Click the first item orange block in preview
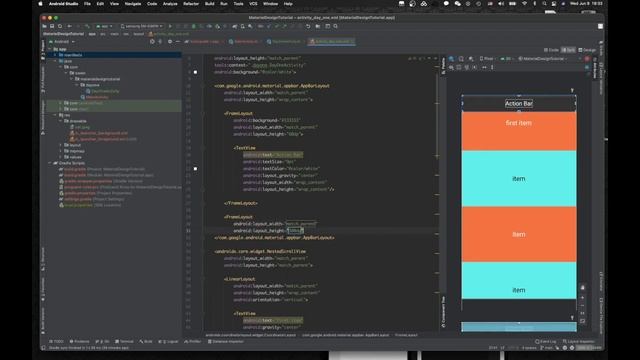The width and height of the screenshot is (640, 360). click(519, 131)
